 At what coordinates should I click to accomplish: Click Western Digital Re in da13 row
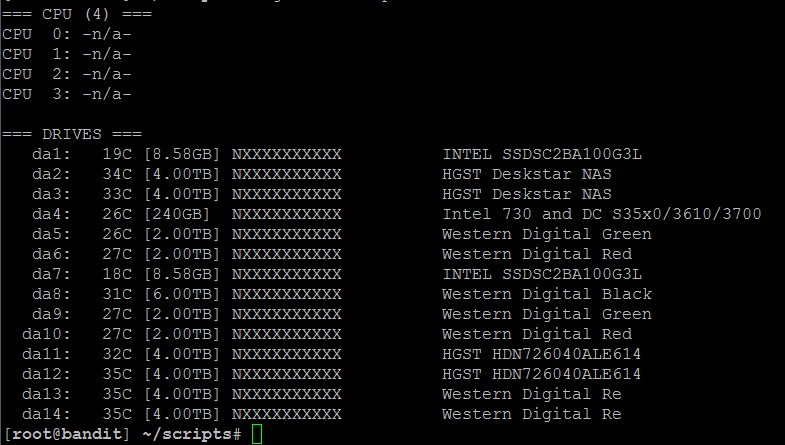point(532,394)
